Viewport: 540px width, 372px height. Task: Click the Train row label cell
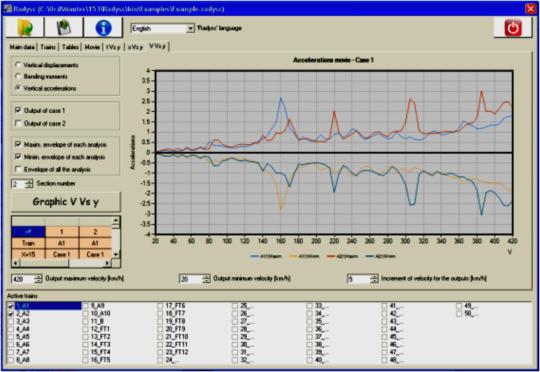[x=28, y=243]
